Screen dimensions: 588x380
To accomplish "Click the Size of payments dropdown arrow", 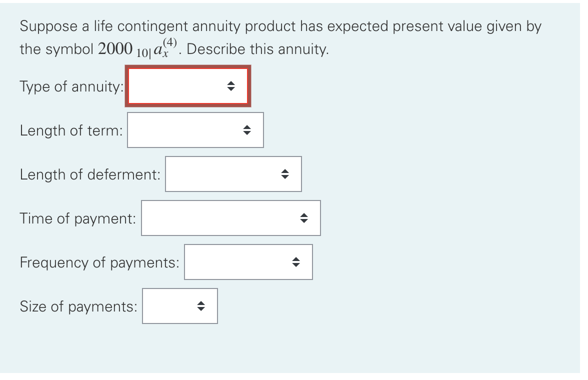I will coord(200,306).
